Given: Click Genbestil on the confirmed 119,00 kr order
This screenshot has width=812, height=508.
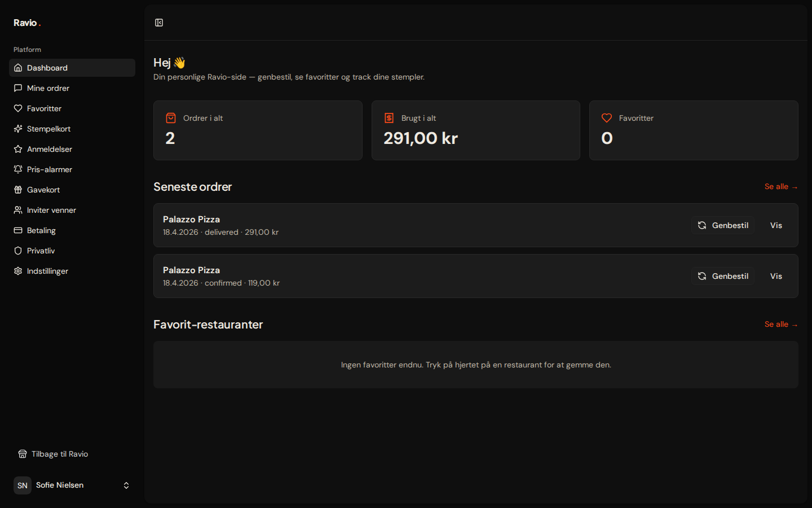Looking at the screenshot, I should click(723, 276).
